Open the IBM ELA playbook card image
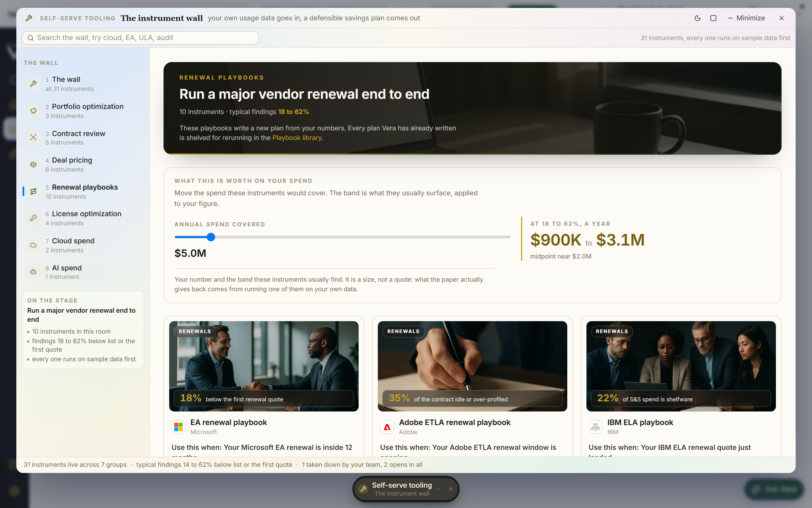812x508 pixels. pyautogui.click(x=681, y=366)
